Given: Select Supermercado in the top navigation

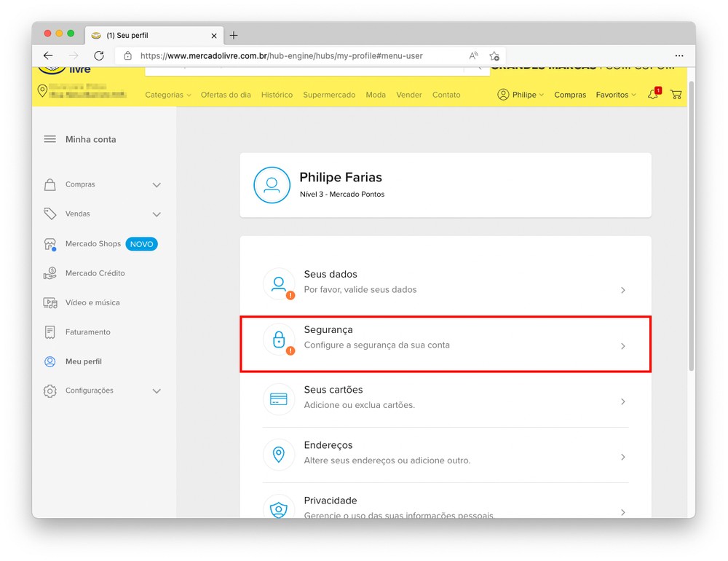Looking at the screenshot, I should coord(329,95).
